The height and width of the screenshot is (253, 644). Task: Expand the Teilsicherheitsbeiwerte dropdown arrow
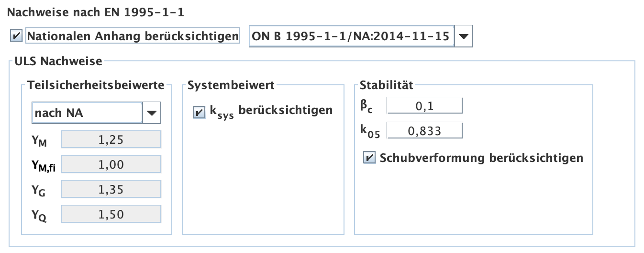coord(152,113)
